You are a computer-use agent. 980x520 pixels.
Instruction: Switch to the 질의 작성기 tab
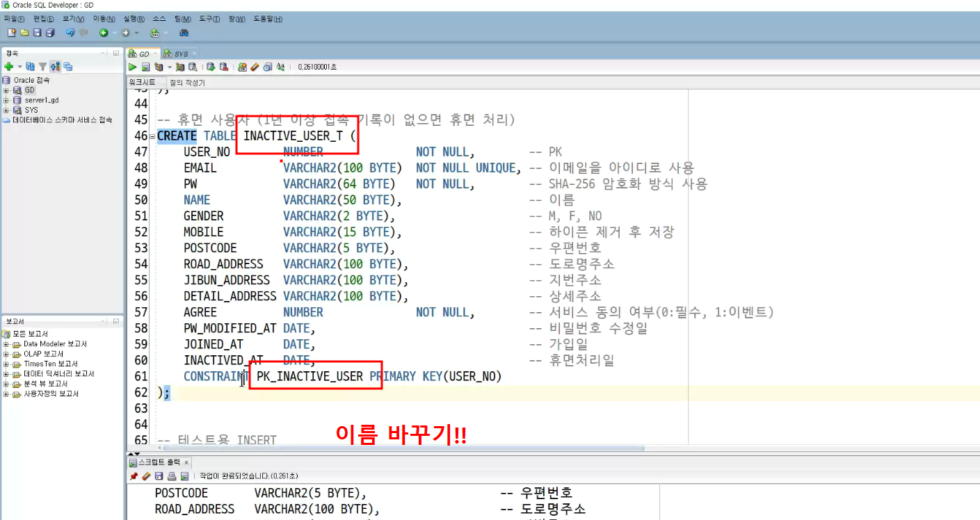tap(187, 83)
